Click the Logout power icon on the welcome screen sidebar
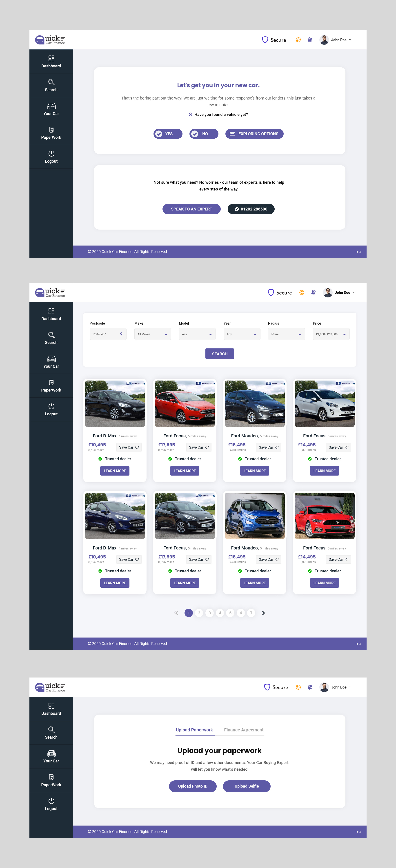The height and width of the screenshot is (868, 396). [x=51, y=154]
